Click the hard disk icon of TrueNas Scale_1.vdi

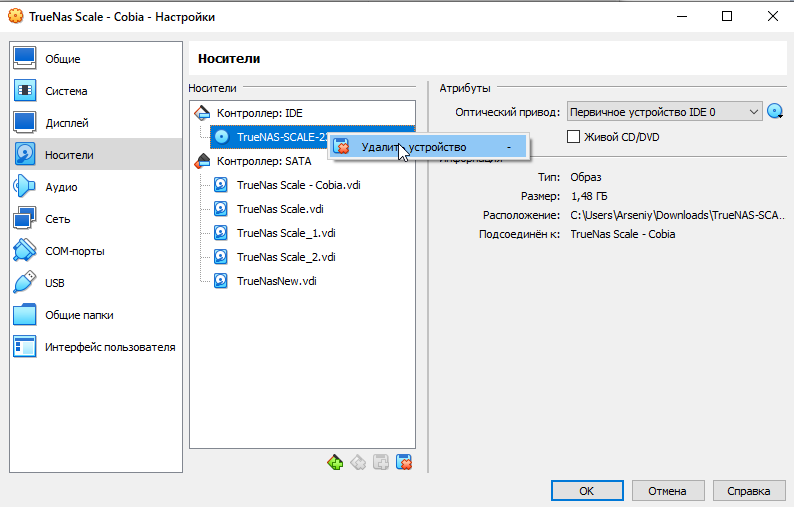point(221,233)
